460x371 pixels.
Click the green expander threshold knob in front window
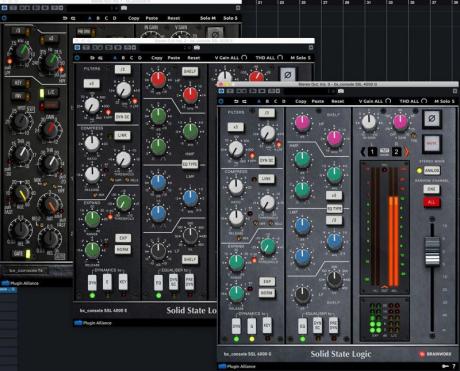coord(267,247)
